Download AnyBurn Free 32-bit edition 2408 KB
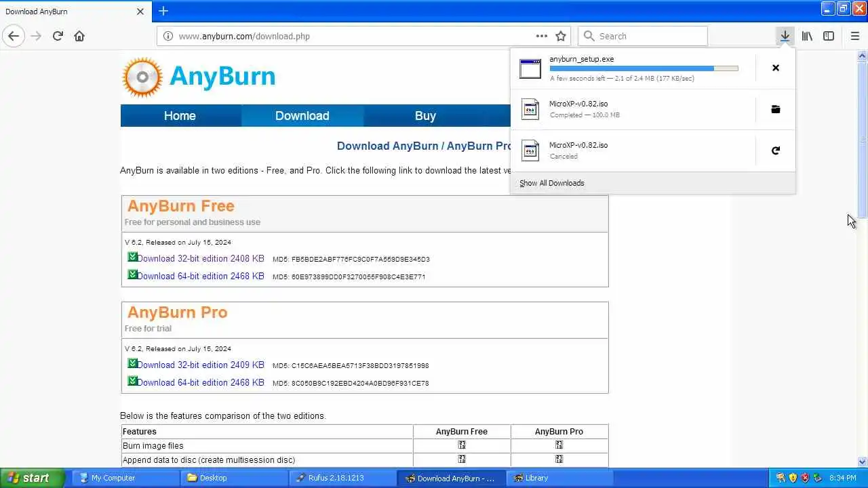 click(x=201, y=258)
